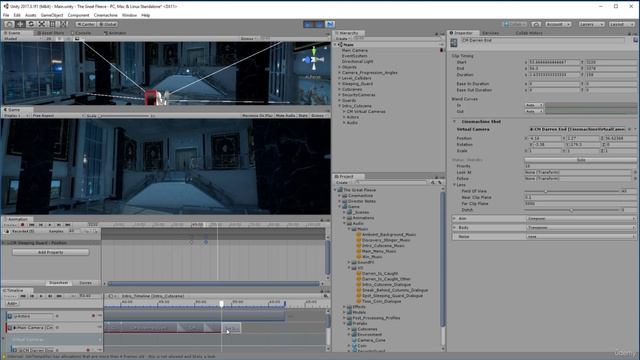Click the Inspector clip icon

point(454,42)
